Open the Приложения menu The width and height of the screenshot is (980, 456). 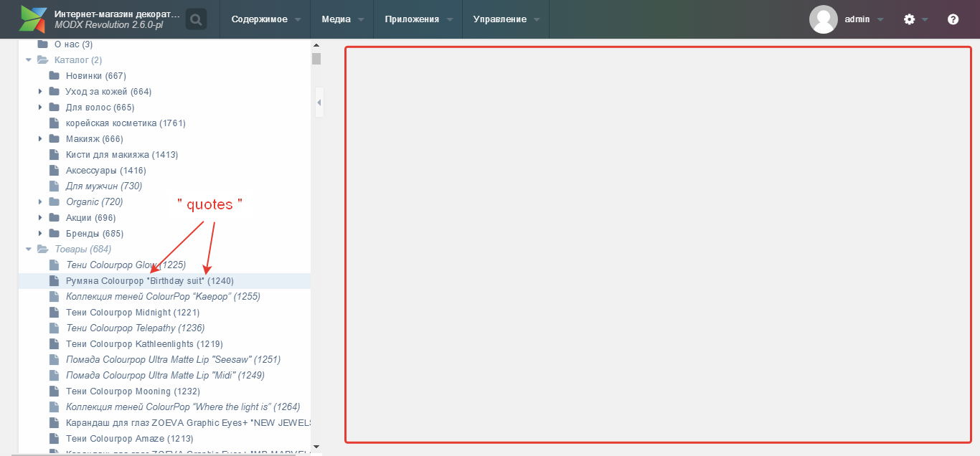tap(418, 19)
